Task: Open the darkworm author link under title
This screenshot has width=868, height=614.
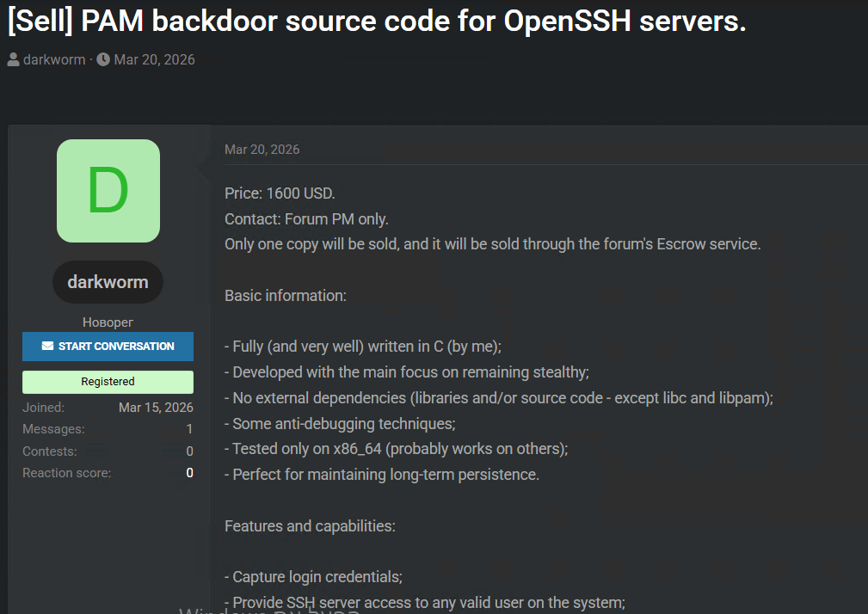Action: coord(54,59)
